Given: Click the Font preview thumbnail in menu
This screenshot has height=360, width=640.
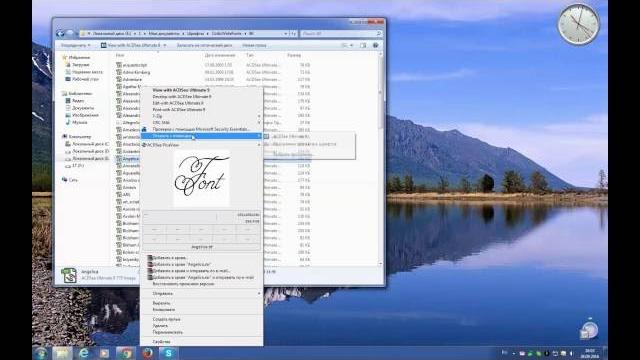Looking at the screenshot, I should coord(201,179).
